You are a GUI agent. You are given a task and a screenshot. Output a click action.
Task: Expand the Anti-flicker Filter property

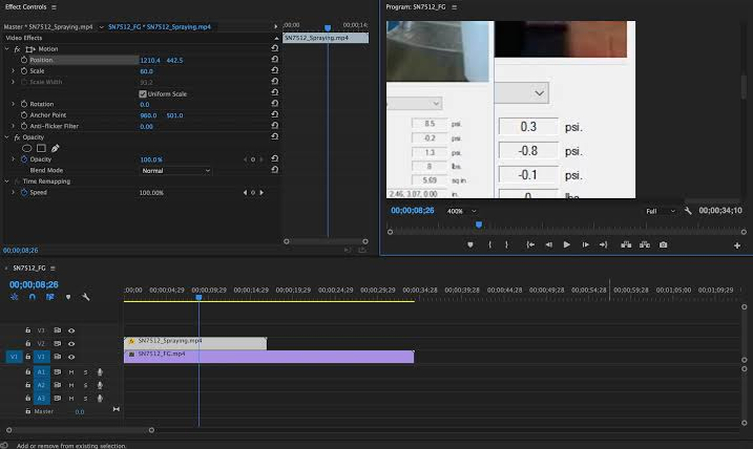click(13, 126)
